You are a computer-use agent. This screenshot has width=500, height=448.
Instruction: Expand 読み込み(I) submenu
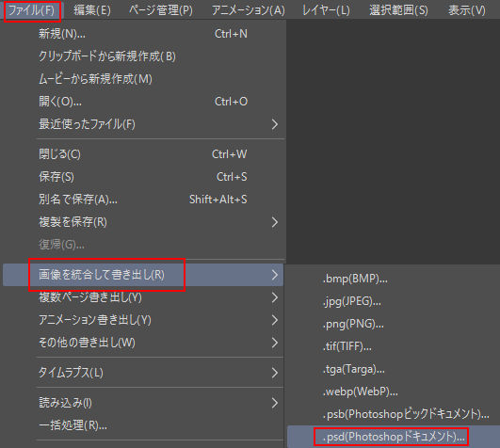pyautogui.click(x=143, y=403)
